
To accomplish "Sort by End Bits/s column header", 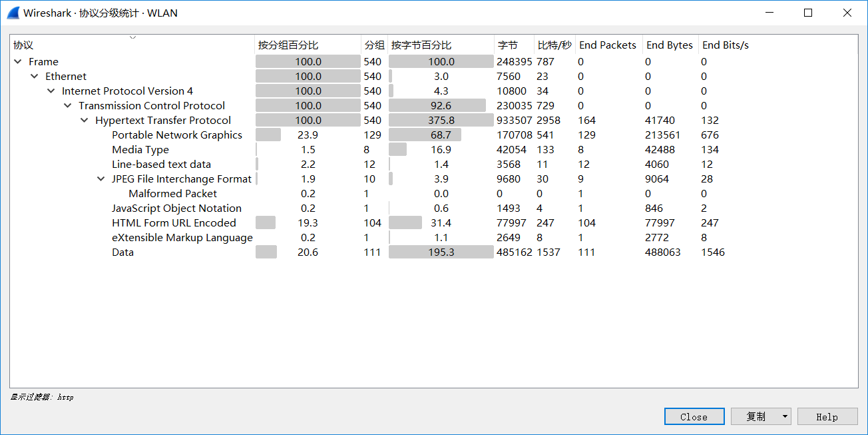I will [727, 45].
